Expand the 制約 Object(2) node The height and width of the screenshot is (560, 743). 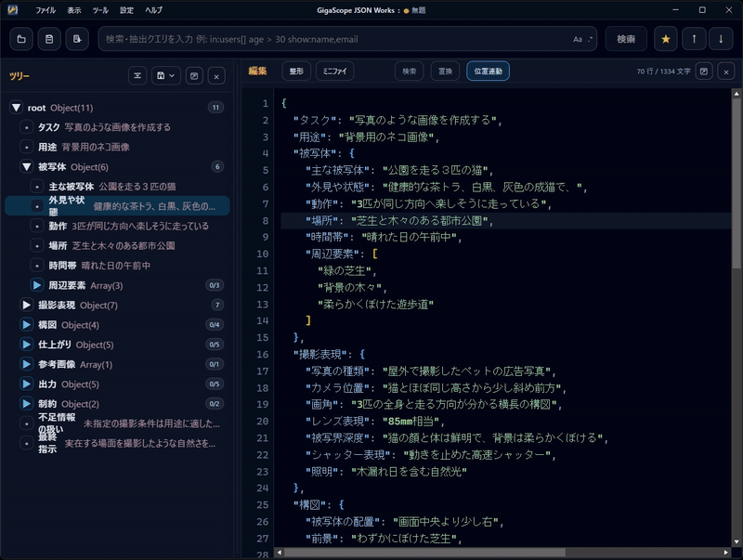coord(27,404)
